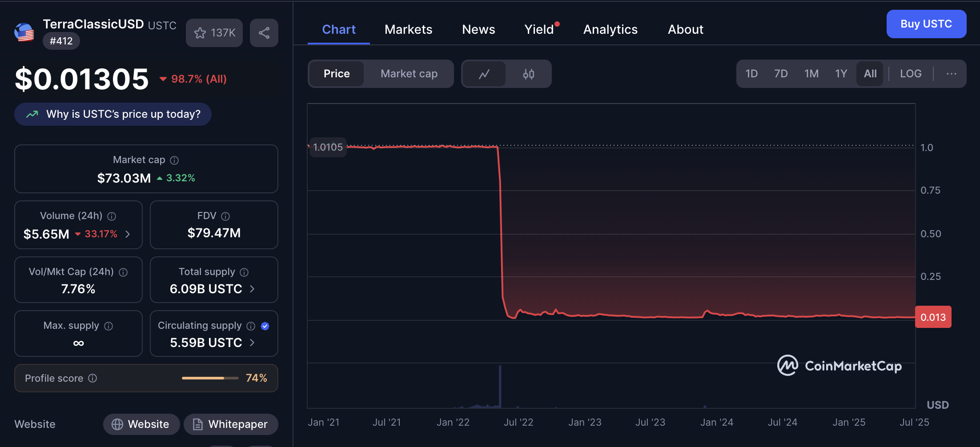
Task: Click the Profile score progress bar
Action: 210,378
